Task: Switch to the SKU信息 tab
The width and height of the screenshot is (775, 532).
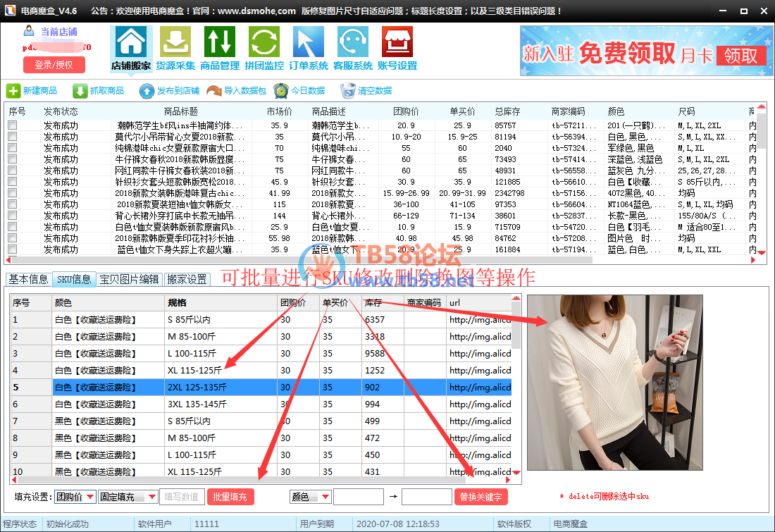Action: pyautogui.click(x=74, y=279)
